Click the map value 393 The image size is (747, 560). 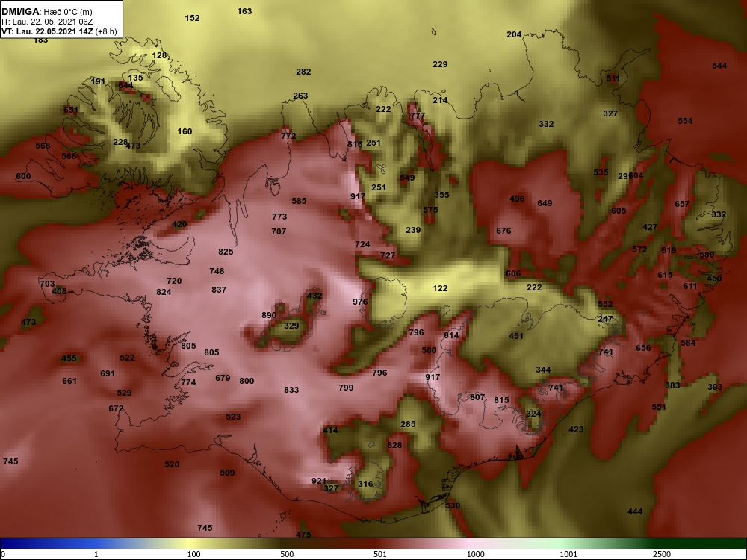(715, 387)
